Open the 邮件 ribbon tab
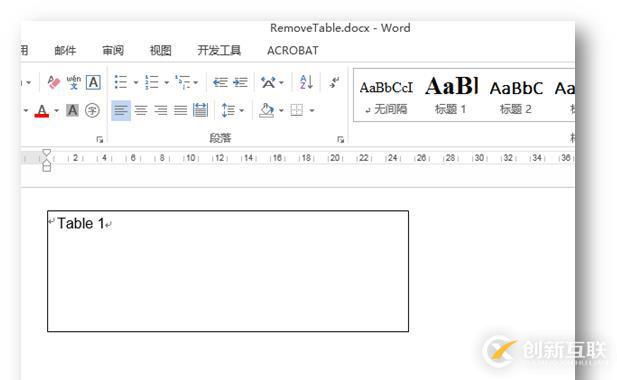The image size is (617, 380). point(65,50)
